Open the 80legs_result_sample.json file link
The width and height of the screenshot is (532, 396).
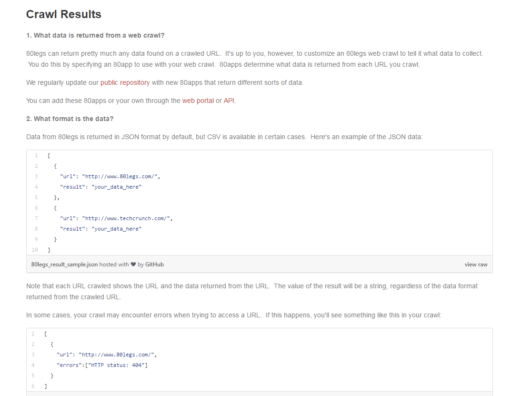[x=64, y=264]
